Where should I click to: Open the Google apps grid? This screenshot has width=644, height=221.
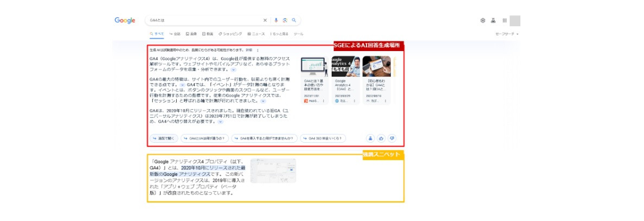point(504,21)
